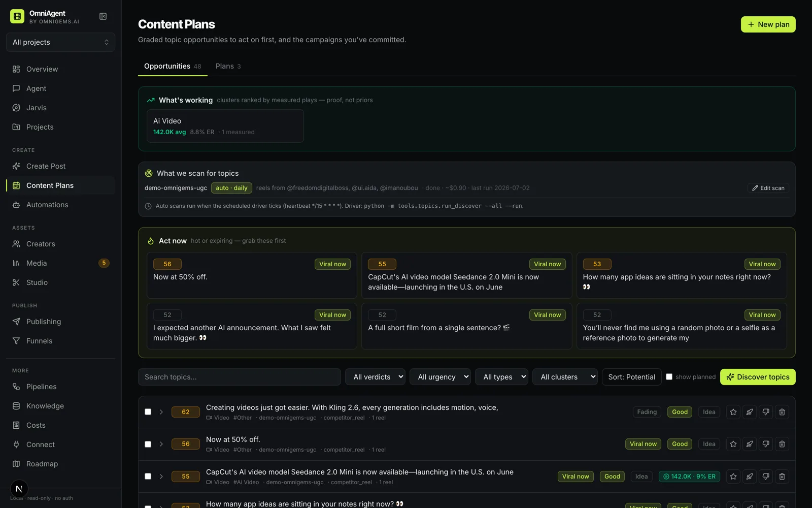Open the user avatar N

click(x=19, y=489)
